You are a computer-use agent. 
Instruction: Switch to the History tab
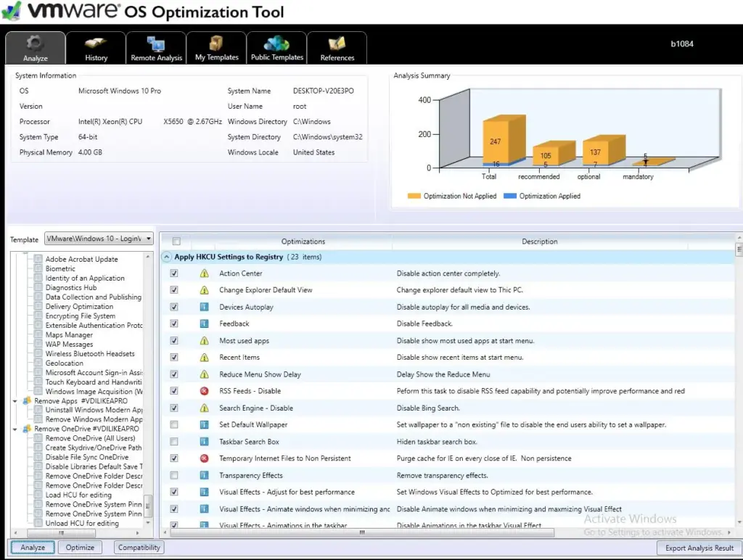96,47
